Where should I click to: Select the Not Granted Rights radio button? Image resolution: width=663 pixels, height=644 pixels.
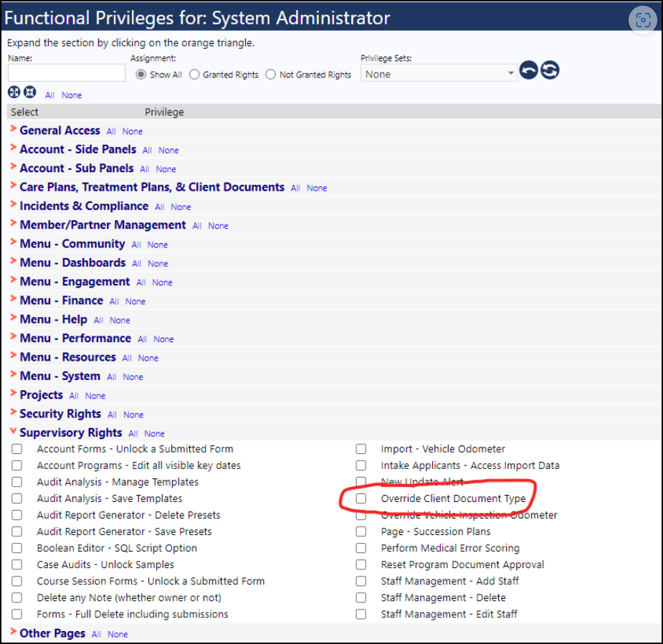[271, 75]
